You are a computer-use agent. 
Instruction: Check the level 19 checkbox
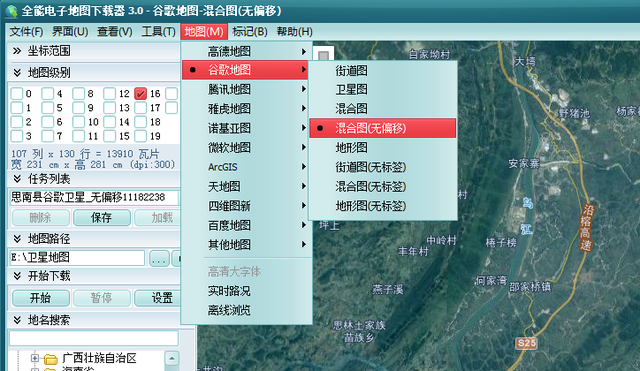(x=140, y=136)
